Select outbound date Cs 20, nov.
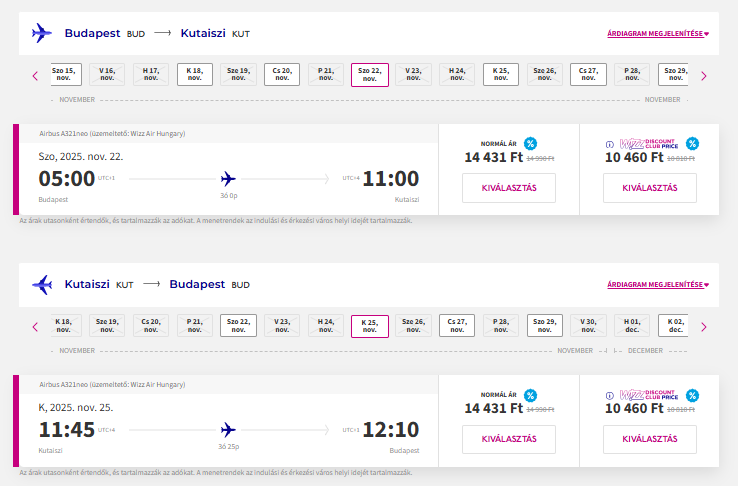This screenshot has width=738, height=486. 282,74
